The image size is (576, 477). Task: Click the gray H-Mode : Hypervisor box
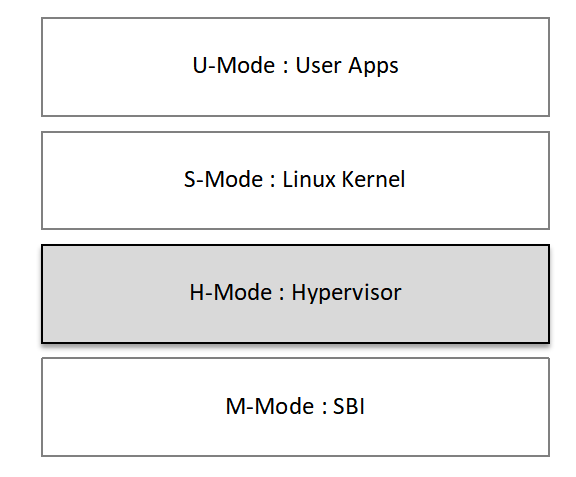pyautogui.click(x=295, y=294)
